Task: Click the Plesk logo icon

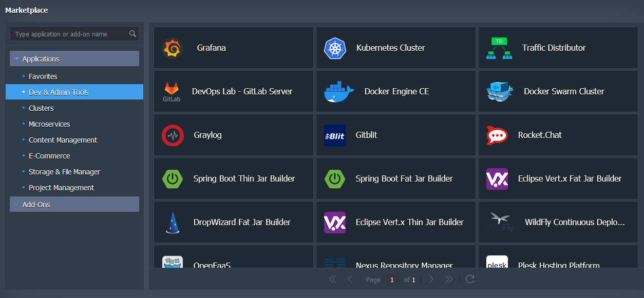Action: click(x=497, y=262)
